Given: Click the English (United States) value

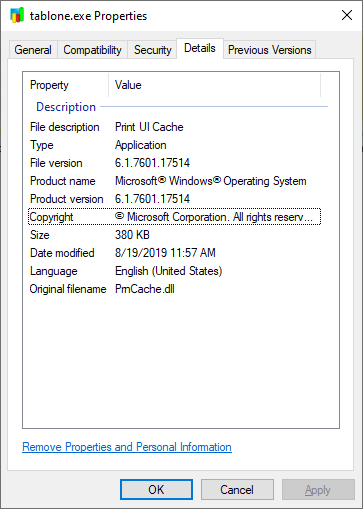Looking at the screenshot, I should pos(169,271).
